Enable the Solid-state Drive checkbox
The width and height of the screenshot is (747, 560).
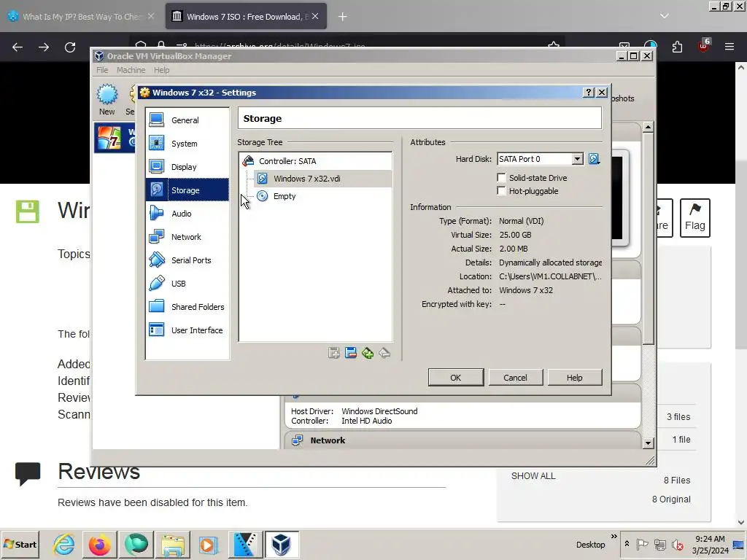click(501, 178)
